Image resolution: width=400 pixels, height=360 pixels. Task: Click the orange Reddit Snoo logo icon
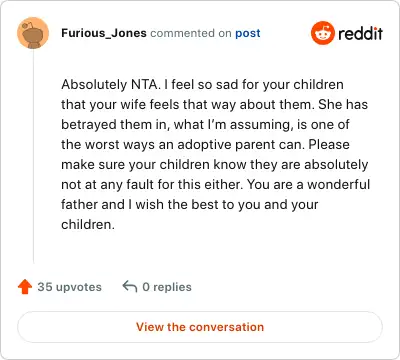(323, 33)
